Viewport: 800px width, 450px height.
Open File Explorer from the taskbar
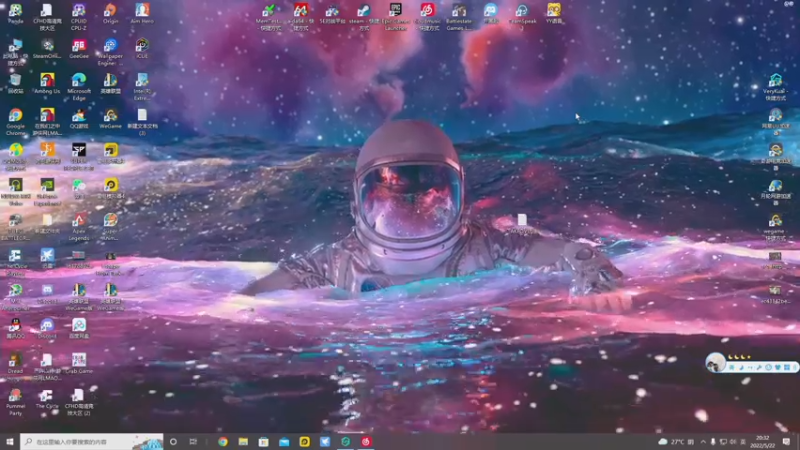click(243, 441)
